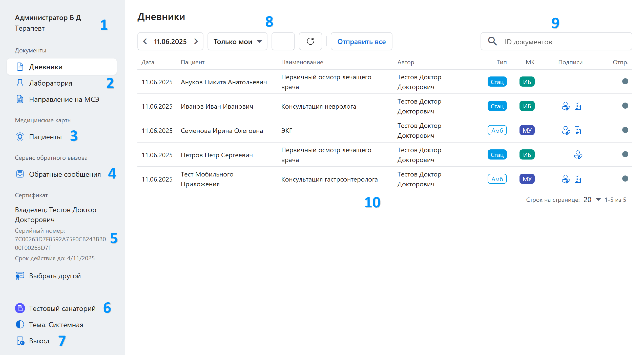
Task: Click Выбрать другой certificate link
Action: (55, 276)
